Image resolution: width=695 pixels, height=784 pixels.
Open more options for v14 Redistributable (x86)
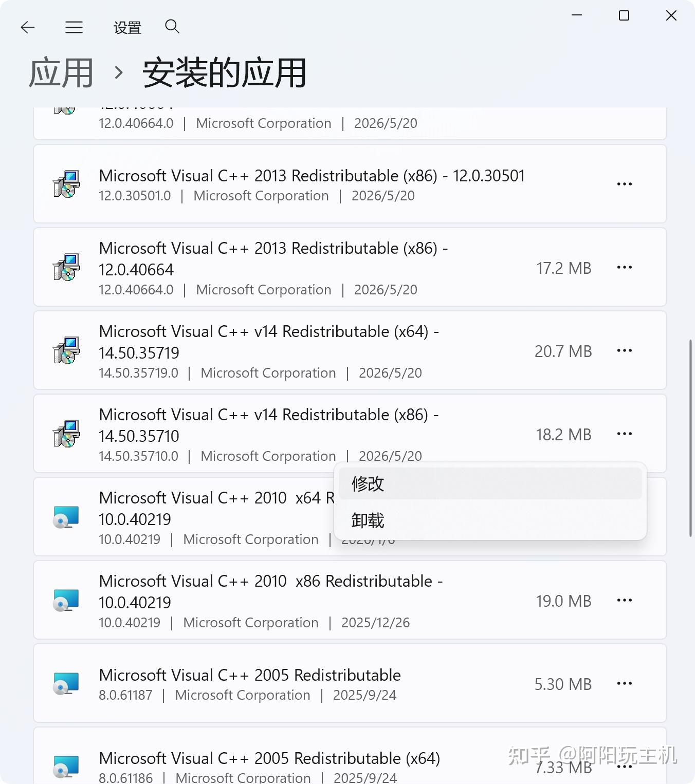click(x=625, y=434)
